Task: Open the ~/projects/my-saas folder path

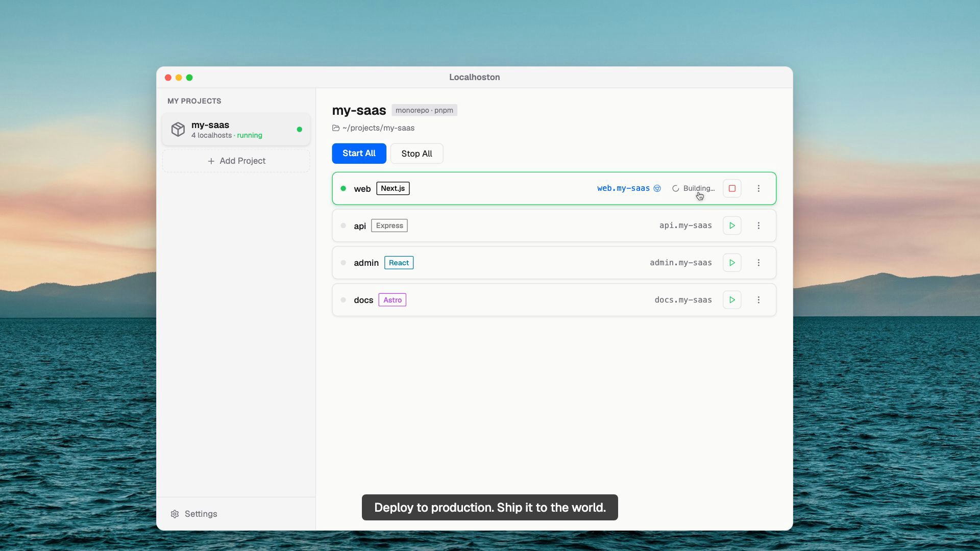Action: pyautogui.click(x=378, y=128)
